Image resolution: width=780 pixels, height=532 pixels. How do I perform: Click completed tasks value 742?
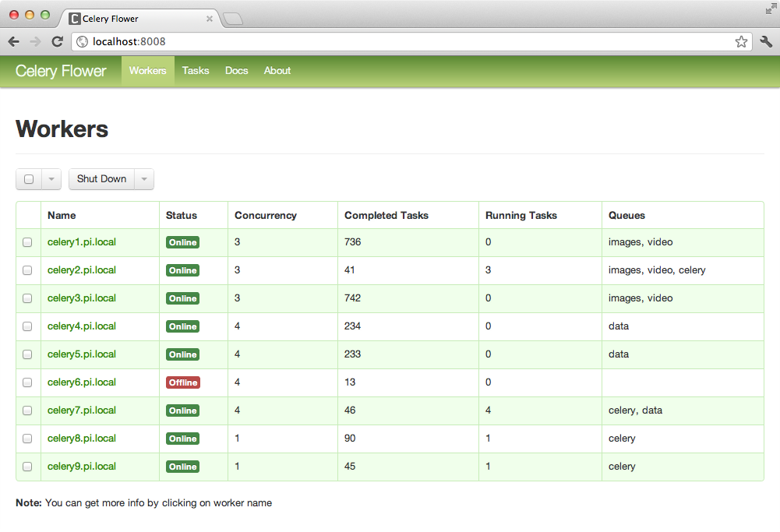[x=353, y=298]
